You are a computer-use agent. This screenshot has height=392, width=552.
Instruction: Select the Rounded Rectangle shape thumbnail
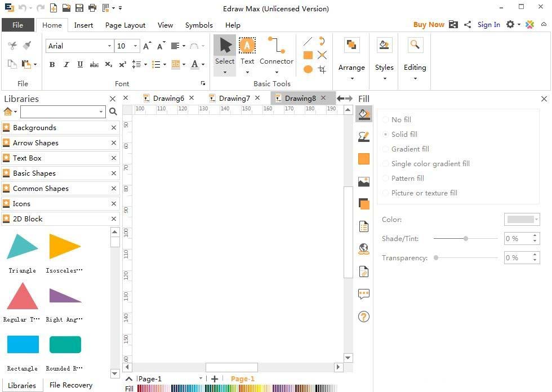[65, 345]
